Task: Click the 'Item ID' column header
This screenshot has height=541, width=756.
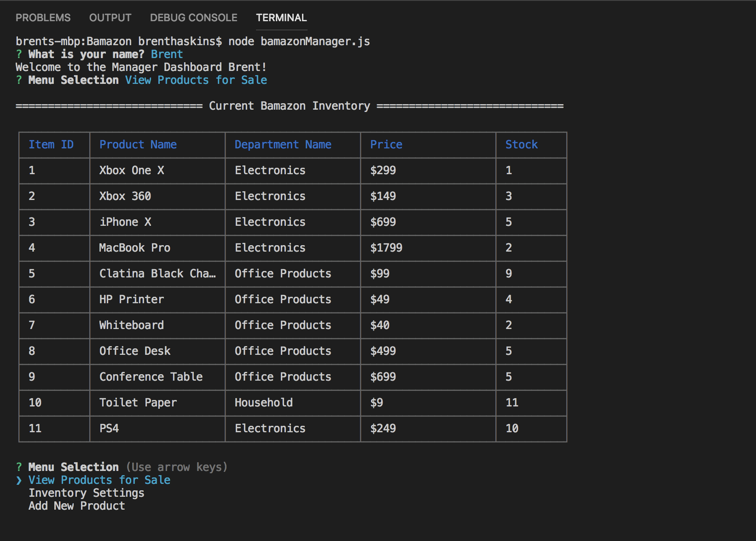Action: pyautogui.click(x=54, y=145)
